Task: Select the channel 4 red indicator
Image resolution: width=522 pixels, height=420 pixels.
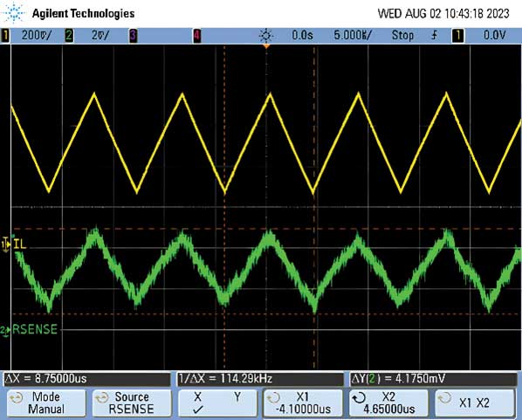Action: [x=197, y=35]
